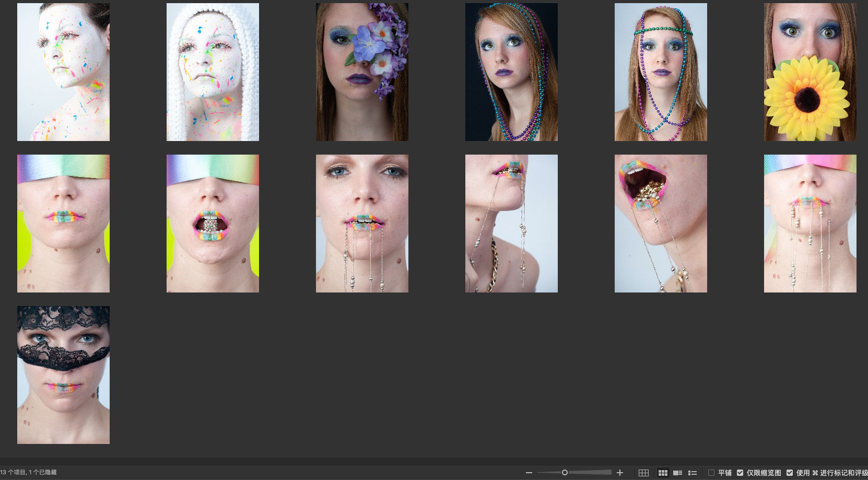Click the thumbnail size slider handle
Image resolution: width=868 pixels, height=480 pixels.
click(565, 473)
